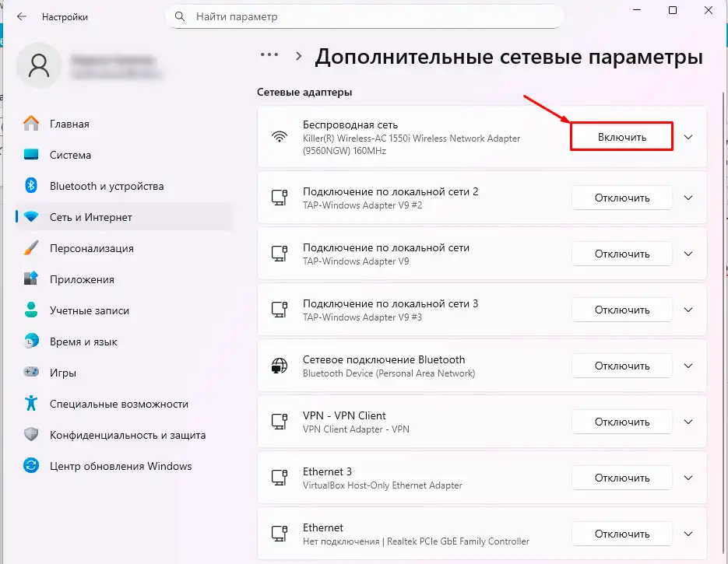Enable the wireless adapter via Включить

tap(621, 135)
